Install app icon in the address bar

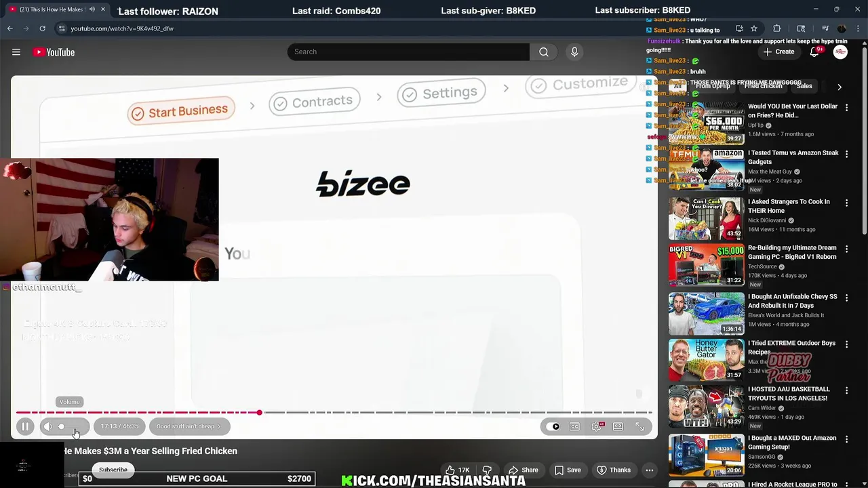[739, 28]
